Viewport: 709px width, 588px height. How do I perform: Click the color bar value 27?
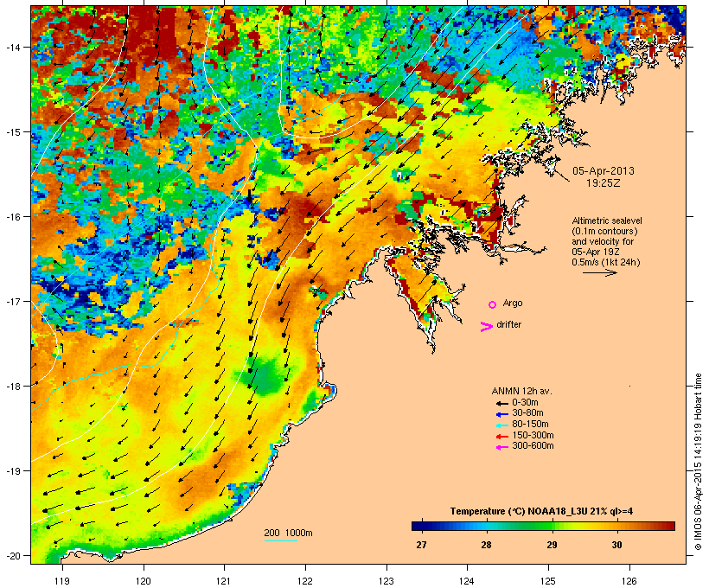tap(421, 545)
